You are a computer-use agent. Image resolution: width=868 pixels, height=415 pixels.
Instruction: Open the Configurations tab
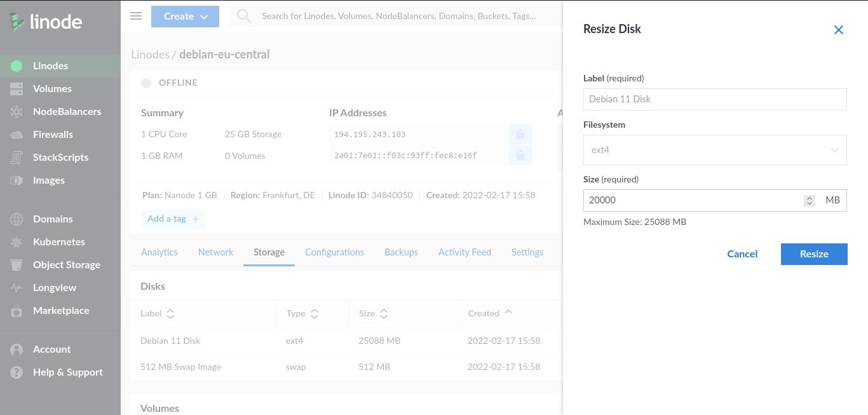click(334, 252)
